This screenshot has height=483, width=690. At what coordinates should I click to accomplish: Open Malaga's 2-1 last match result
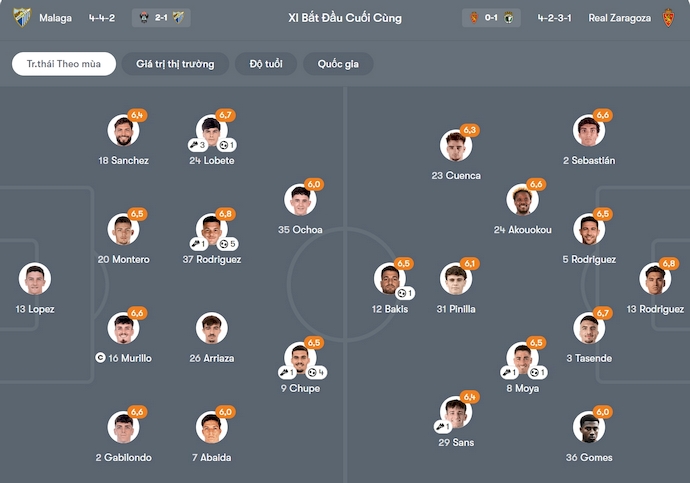[x=161, y=18]
